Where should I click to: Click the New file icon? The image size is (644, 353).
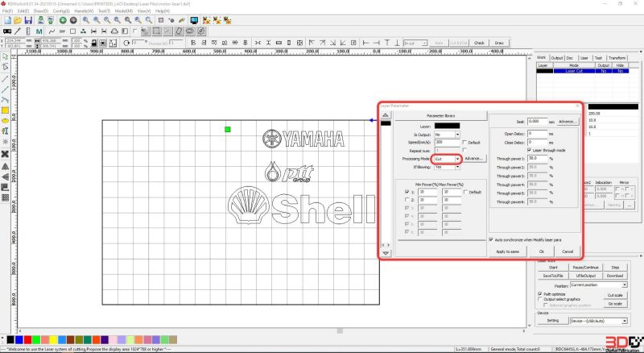pyautogui.click(x=7, y=20)
